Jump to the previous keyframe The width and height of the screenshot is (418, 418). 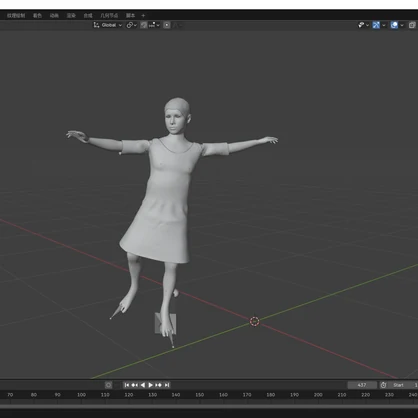pos(135,385)
